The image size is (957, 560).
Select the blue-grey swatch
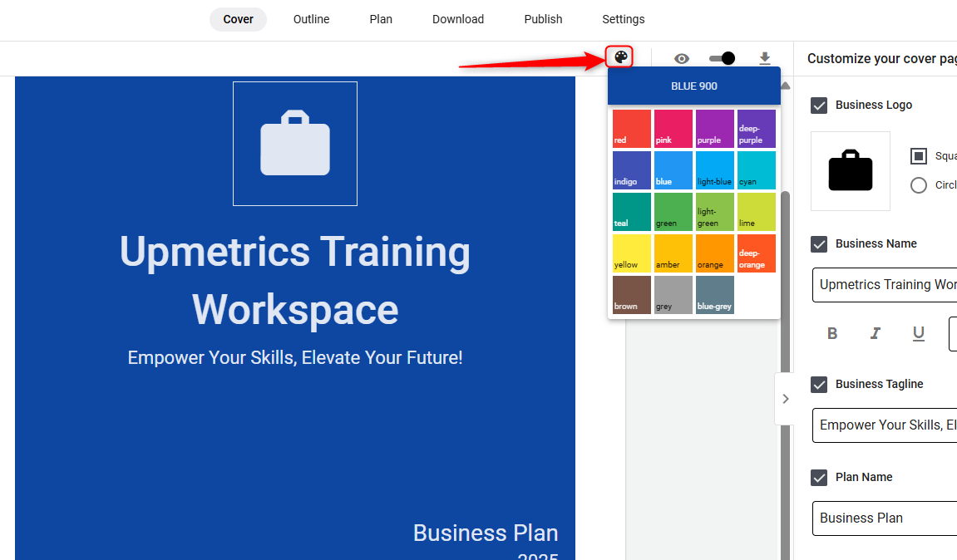click(x=715, y=295)
